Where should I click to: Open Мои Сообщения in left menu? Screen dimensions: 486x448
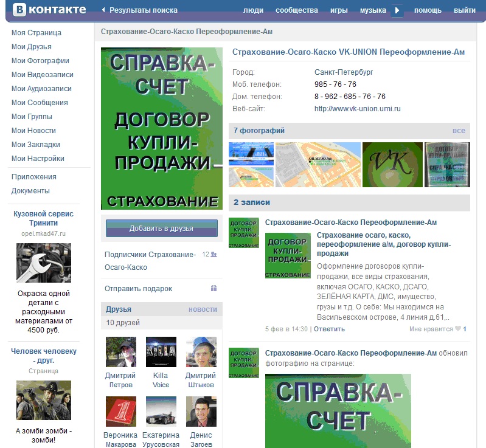[40, 103]
